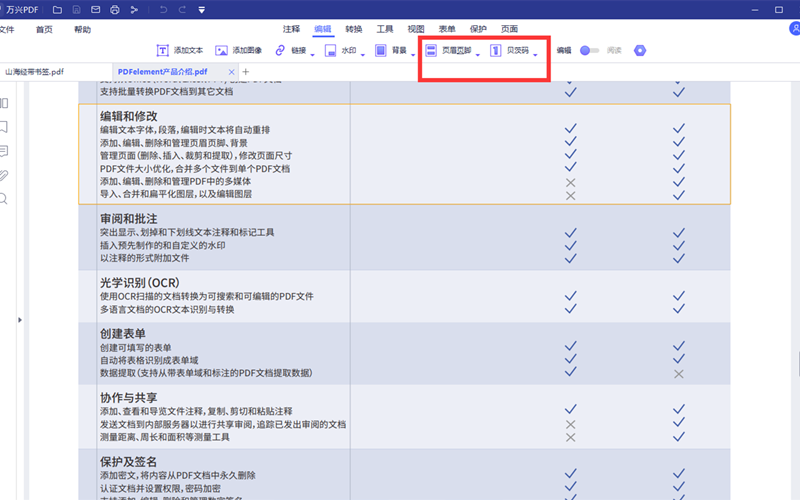Click the Add Image (添加图像) tool
The height and width of the screenshot is (500, 800).
[x=239, y=50]
